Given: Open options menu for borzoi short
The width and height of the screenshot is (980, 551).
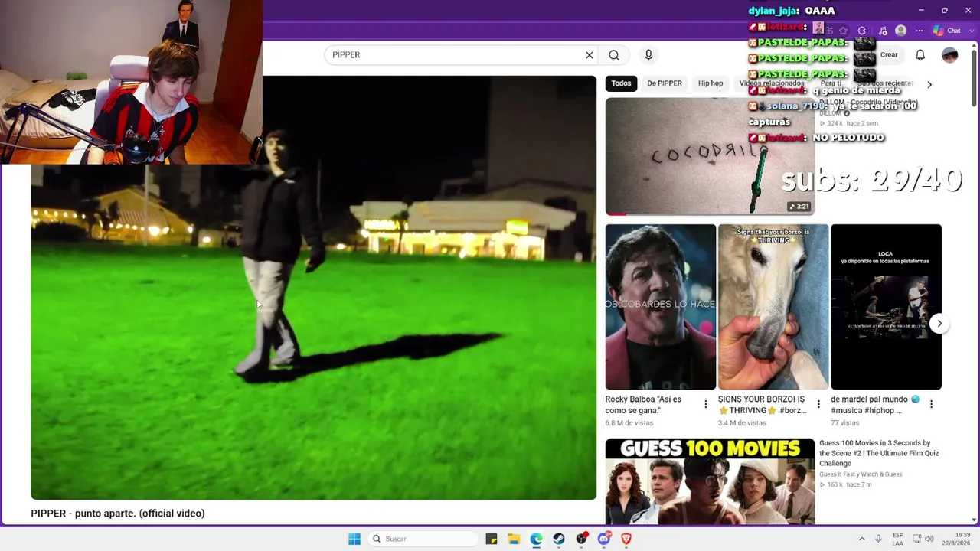Looking at the screenshot, I should [x=818, y=404].
